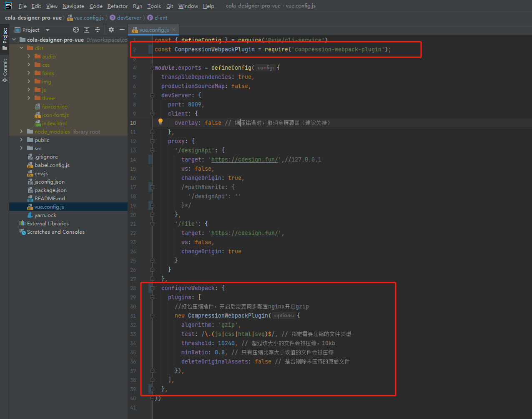Fold the configureWebpack block in the gutter
Screen dimensions: 532x419
click(x=153, y=288)
